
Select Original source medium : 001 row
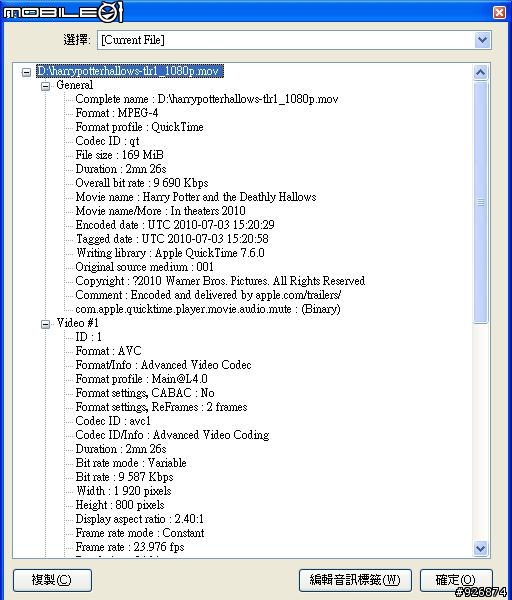pyautogui.click(x=144, y=267)
